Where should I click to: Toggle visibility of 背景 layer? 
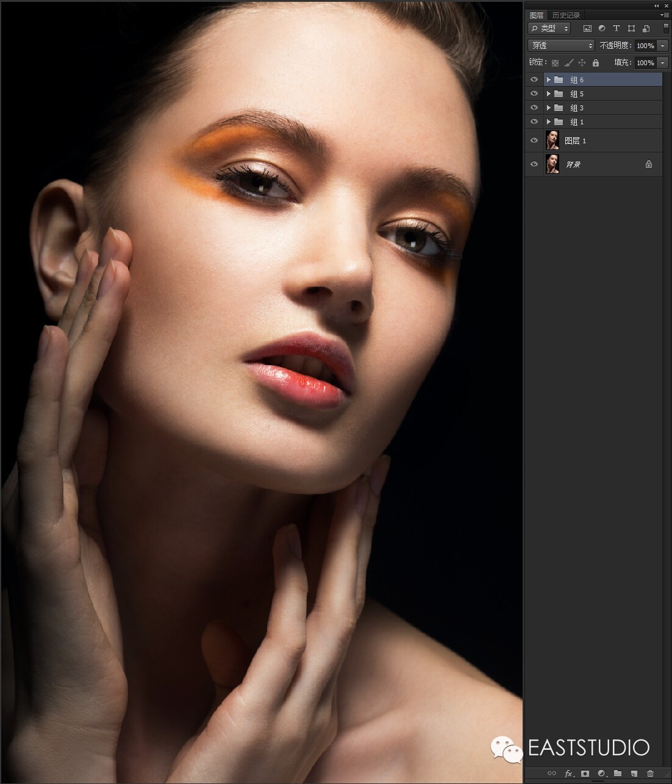coord(534,164)
